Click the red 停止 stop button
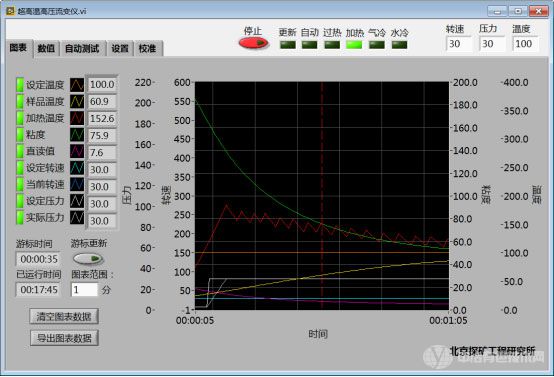The width and height of the screenshot is (554, 377). pos(254,43)
